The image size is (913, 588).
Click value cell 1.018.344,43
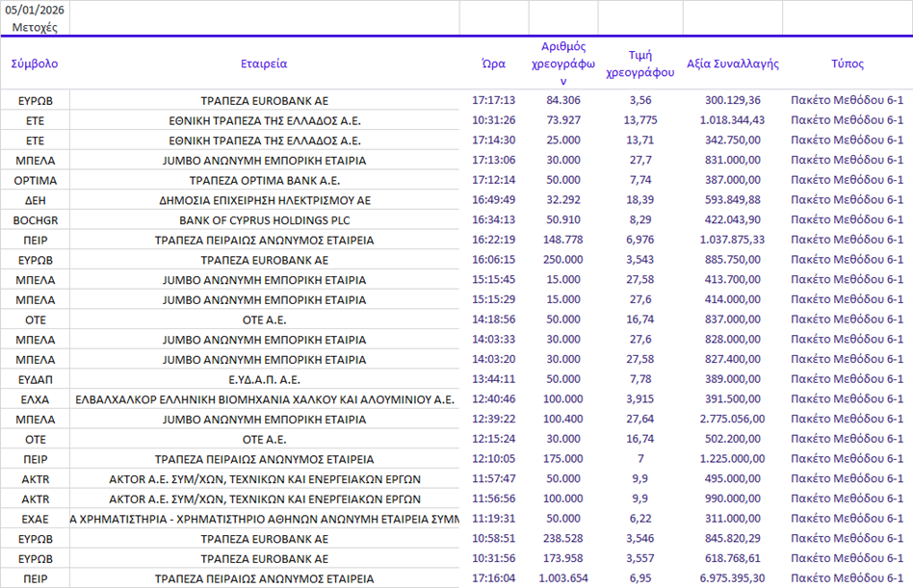pos(733,120)
